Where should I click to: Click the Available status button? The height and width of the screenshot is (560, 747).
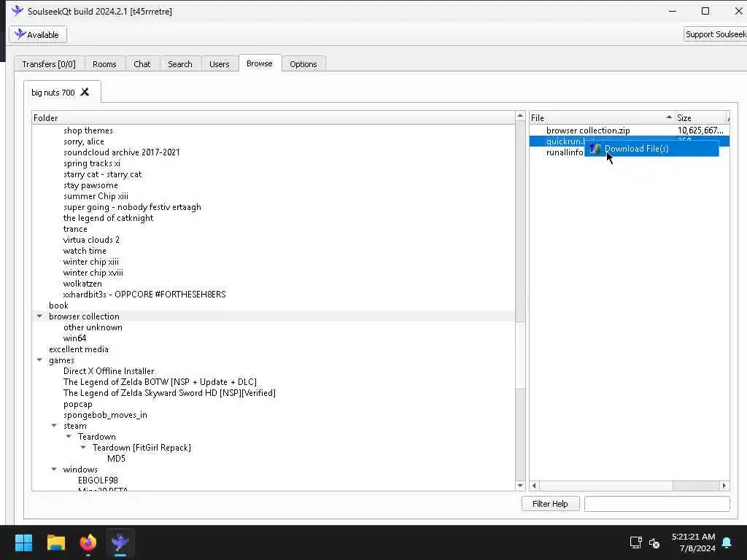38,34
